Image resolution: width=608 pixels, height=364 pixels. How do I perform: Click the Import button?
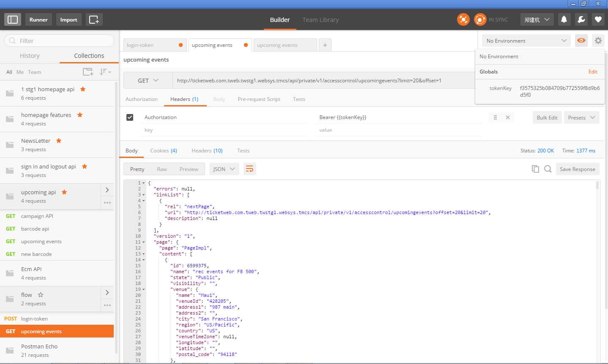68,19
